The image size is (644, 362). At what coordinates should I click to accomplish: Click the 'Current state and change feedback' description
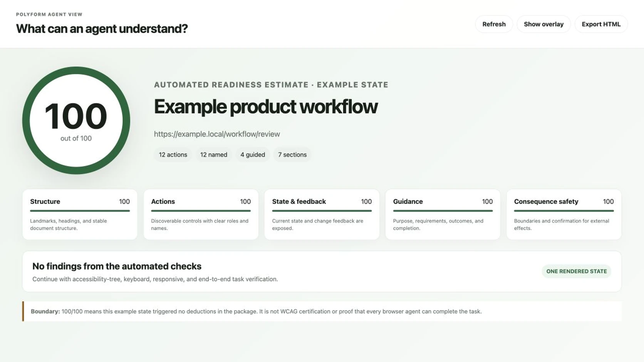pos(317,224)
